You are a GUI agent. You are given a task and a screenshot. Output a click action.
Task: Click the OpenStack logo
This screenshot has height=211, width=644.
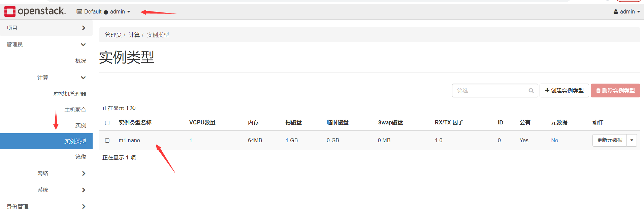35,11
